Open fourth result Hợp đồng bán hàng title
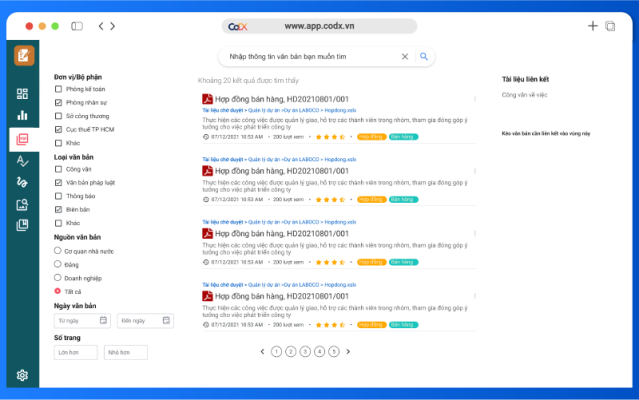 click(x=282, y=296)
